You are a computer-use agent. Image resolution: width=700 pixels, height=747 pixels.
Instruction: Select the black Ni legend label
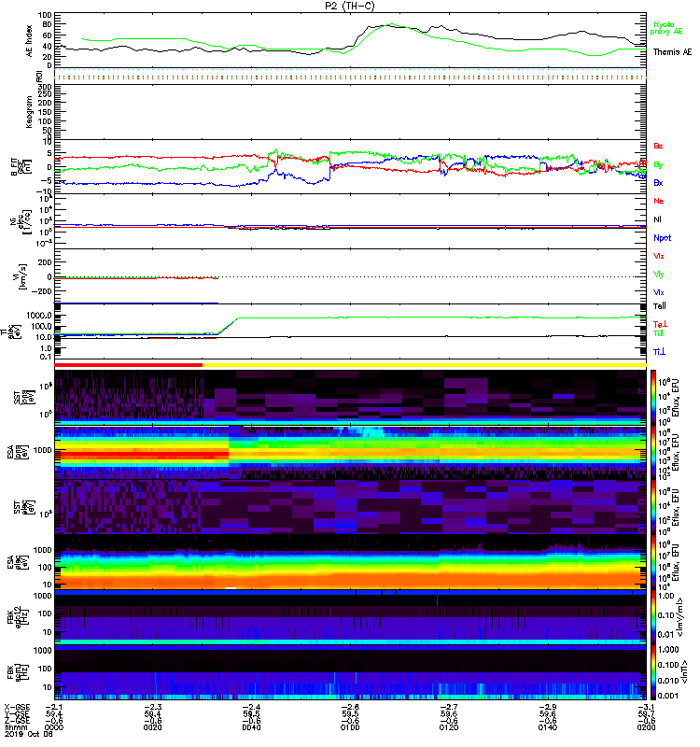[x=657, y=219]
